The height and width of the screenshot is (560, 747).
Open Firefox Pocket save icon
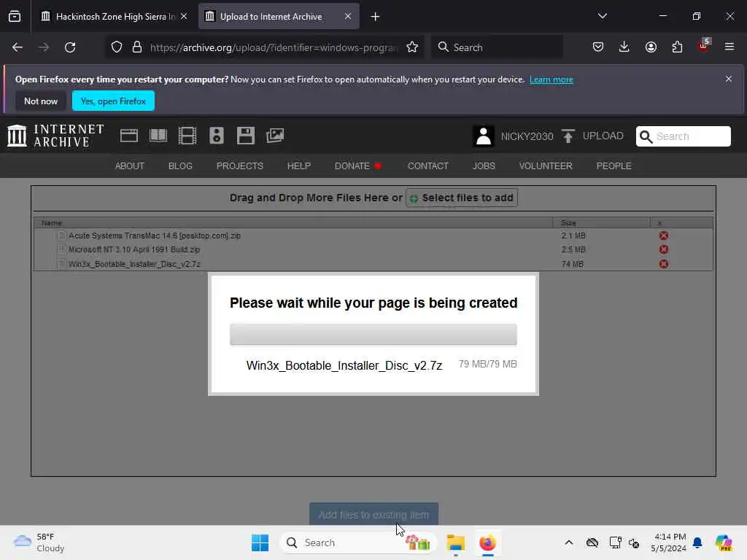pos(598,47)
